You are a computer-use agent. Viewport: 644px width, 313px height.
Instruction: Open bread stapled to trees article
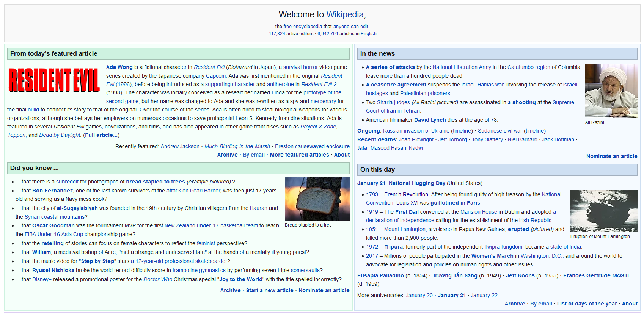[156, 182]
